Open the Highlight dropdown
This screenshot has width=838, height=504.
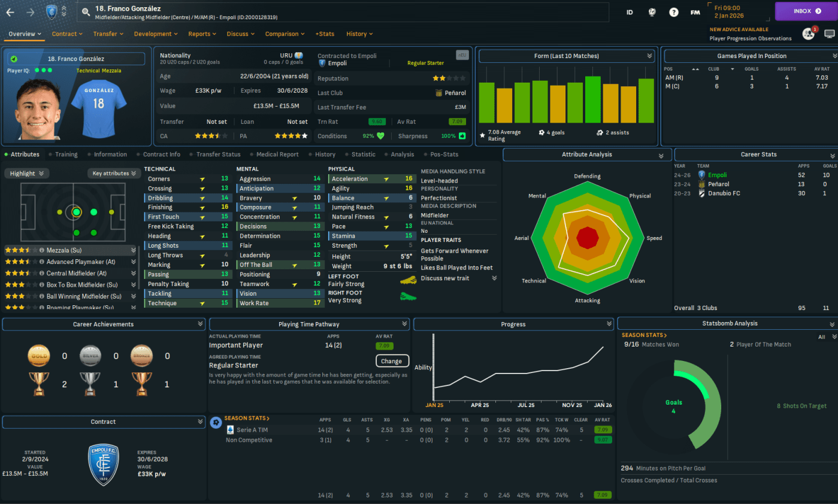[x=27, y=174]
